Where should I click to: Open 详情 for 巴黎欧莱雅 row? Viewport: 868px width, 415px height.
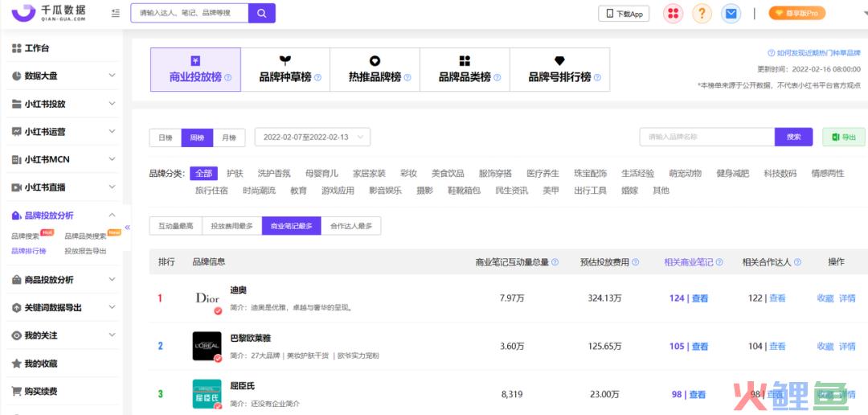click(x=848, y=347)
